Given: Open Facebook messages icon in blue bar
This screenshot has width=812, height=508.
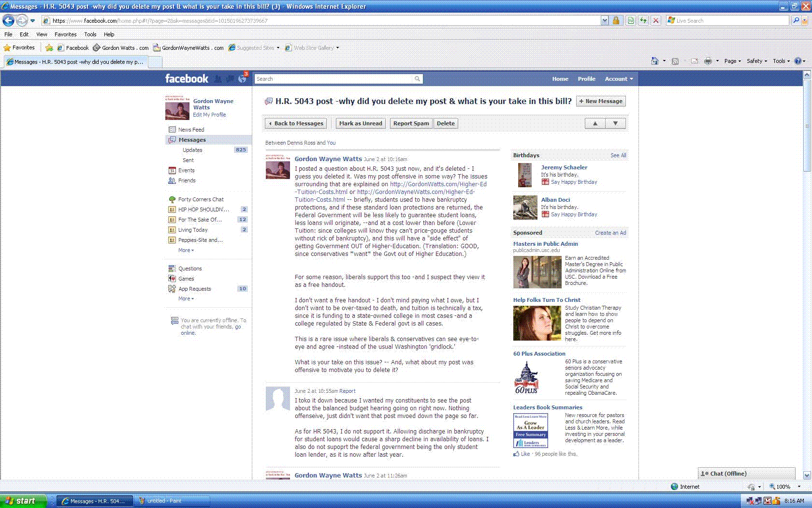Looking at the screenshot, I should coord(230,79).
